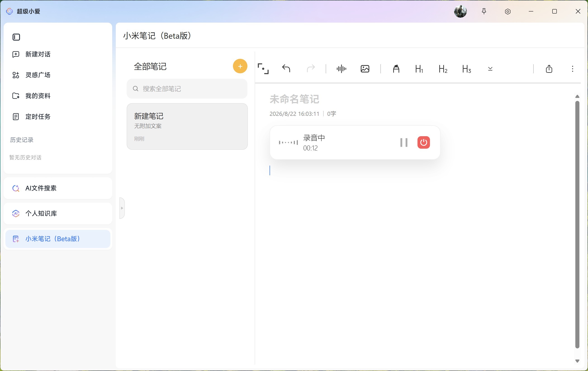Redo the last edit
Screen dimensions: 588x371
coord(311,69)
